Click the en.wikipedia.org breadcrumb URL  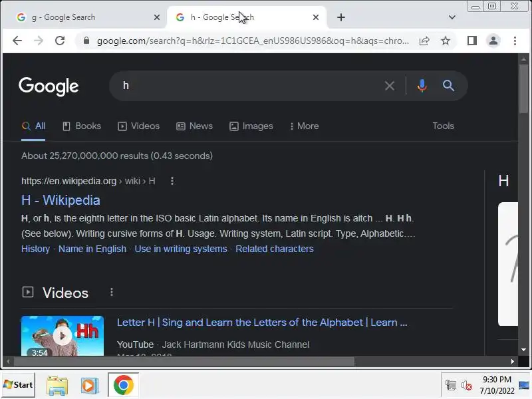click(88, 181)
